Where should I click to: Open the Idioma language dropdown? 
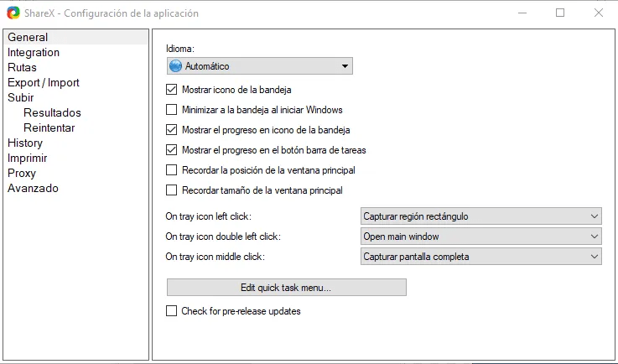click(259, 66)
